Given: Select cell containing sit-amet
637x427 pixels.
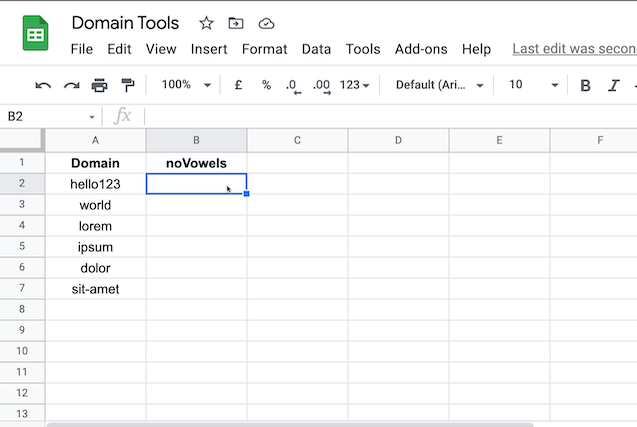Looking at the screenshot, I should click(95, 289).
